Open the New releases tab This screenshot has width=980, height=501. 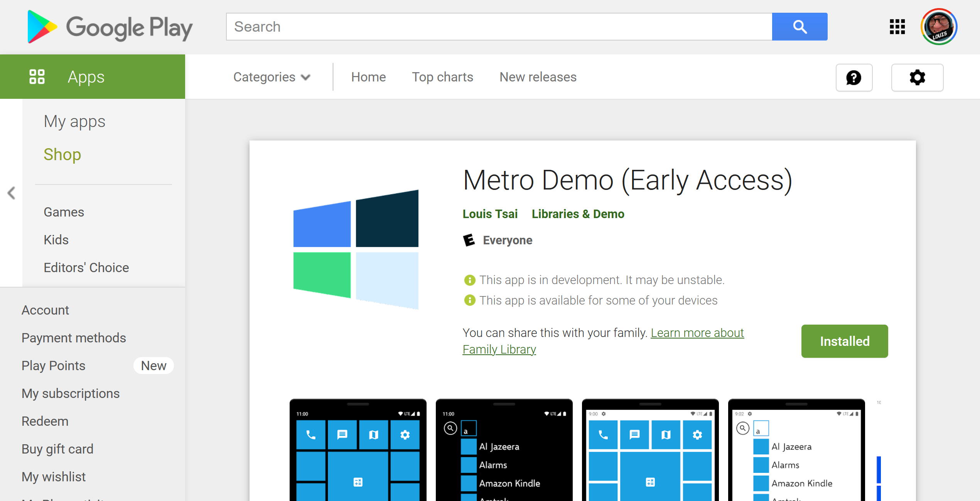538,77
